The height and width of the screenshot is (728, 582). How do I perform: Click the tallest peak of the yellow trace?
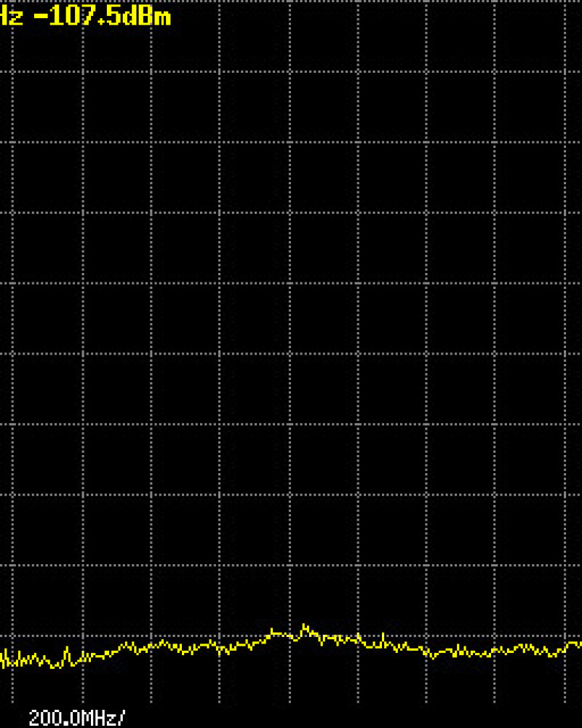(x=304, y=625)
